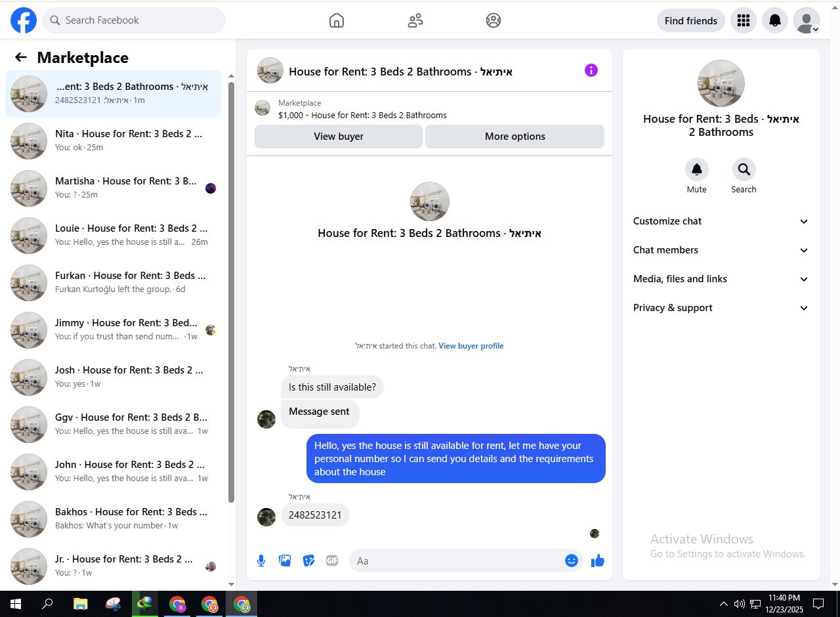Open the Notifications bell in header
This screenshot has width=840, height=617.
tap(775, 20)
